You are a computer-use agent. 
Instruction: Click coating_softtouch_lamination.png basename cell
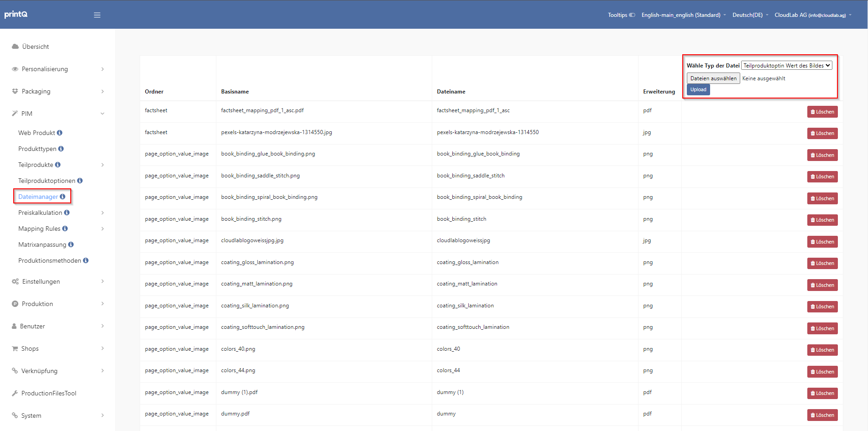tap(263, 327)
